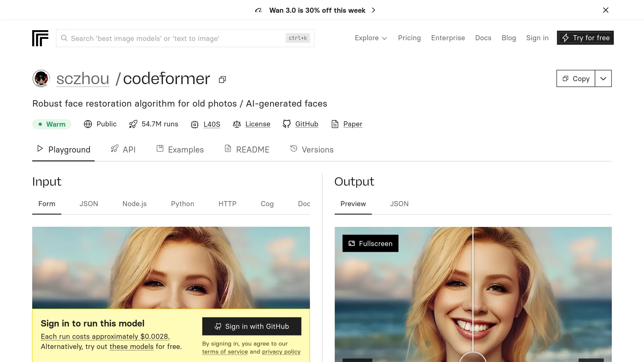Open the Pricing page link

click(409, 38)
